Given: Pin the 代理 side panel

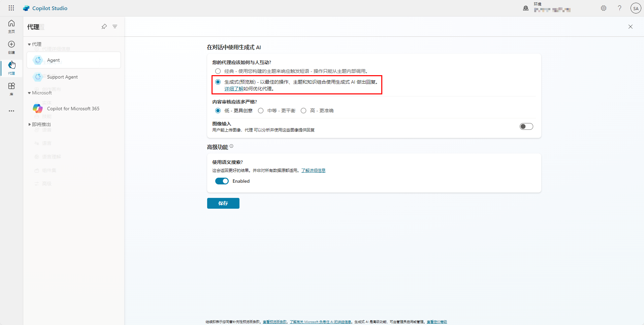Looking at the screenshot, I should 104,27.
